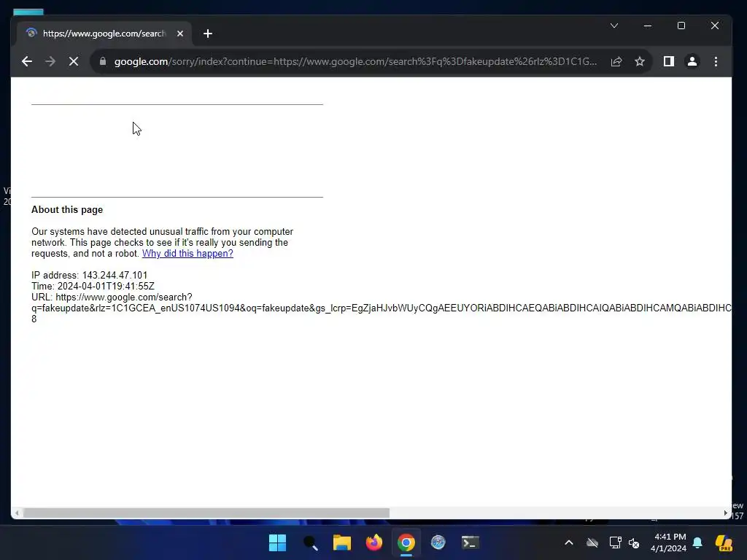The height and width of the screenshot is (560, 747).
Task: Click the Time 2024-04-01T19:41:55Z line
Action: [x=93, y=286]
